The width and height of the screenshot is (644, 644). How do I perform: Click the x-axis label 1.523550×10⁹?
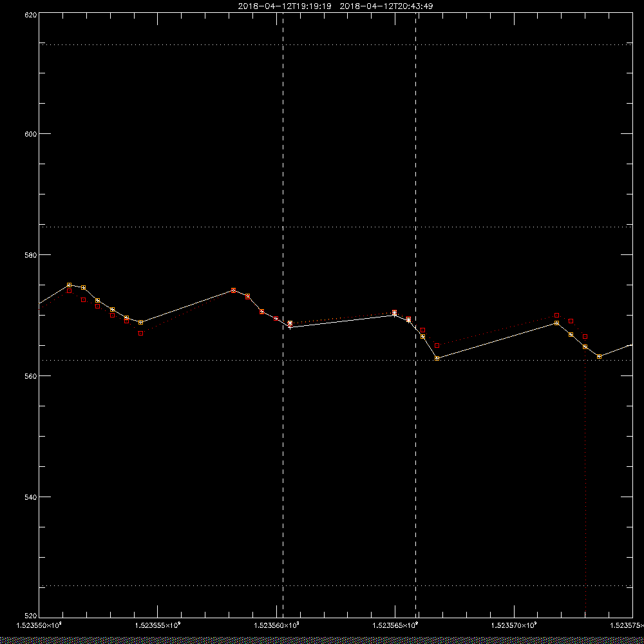point(39,625)
